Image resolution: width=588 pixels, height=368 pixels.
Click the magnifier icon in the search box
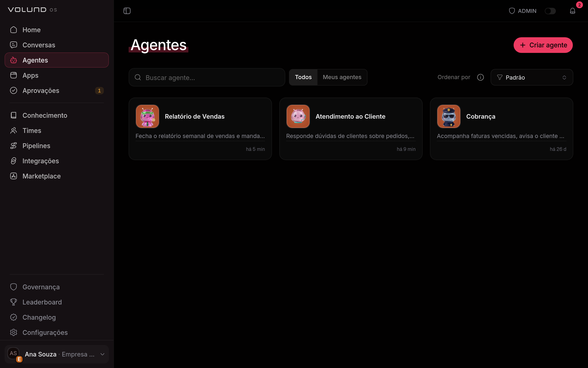coord(138,78)
